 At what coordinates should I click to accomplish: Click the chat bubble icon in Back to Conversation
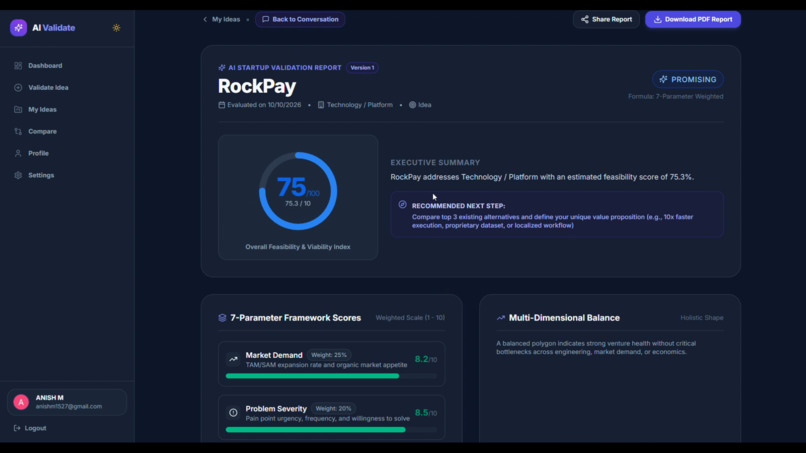pyautogui.click(x=266, y=20)
